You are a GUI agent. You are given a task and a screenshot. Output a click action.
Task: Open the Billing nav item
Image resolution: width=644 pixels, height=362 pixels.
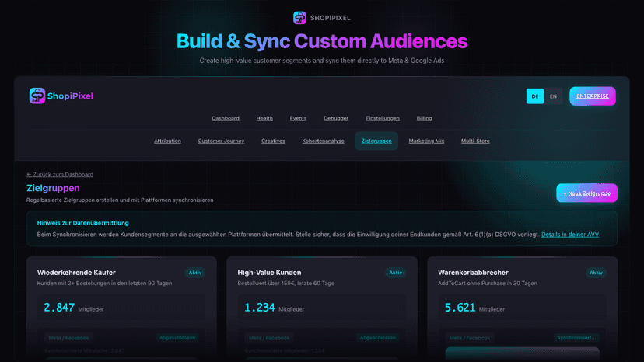point(424,118)
